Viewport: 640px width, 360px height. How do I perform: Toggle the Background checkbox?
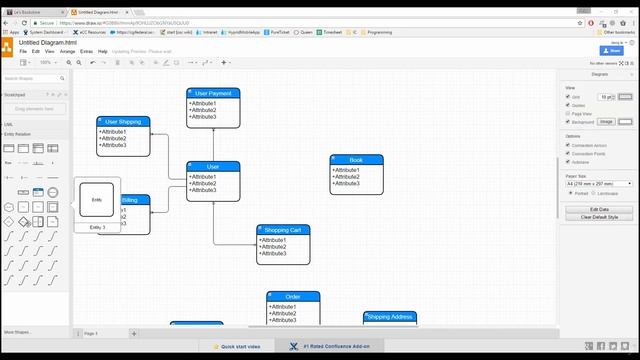pos(568,122)
